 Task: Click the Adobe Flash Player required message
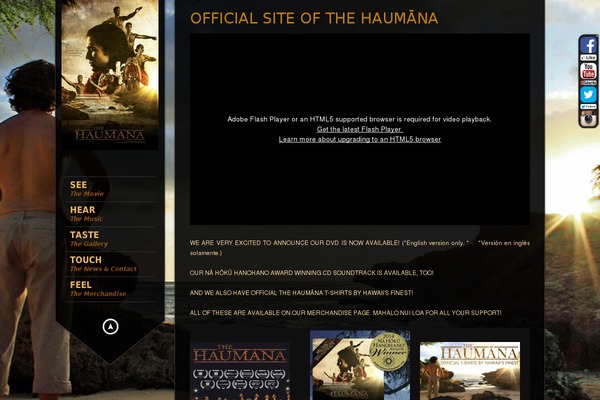click(x=359, y=119)
